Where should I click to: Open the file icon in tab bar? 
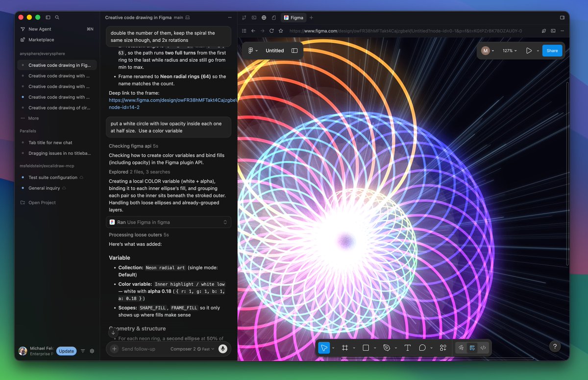(x=273, y=18)
